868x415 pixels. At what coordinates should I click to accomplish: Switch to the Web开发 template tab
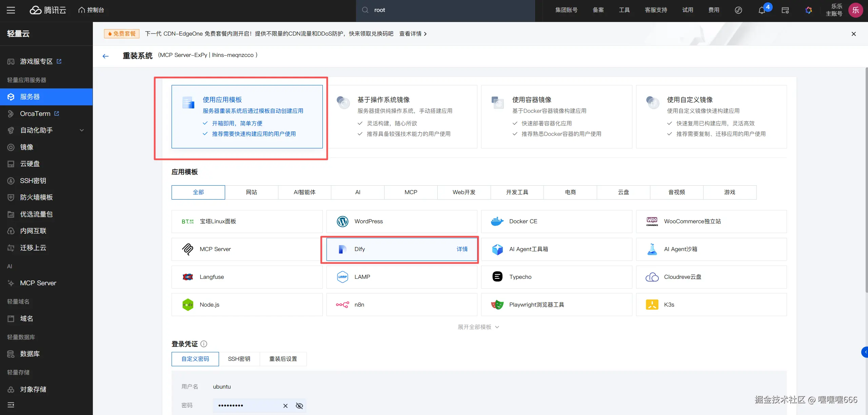(464, 192)
